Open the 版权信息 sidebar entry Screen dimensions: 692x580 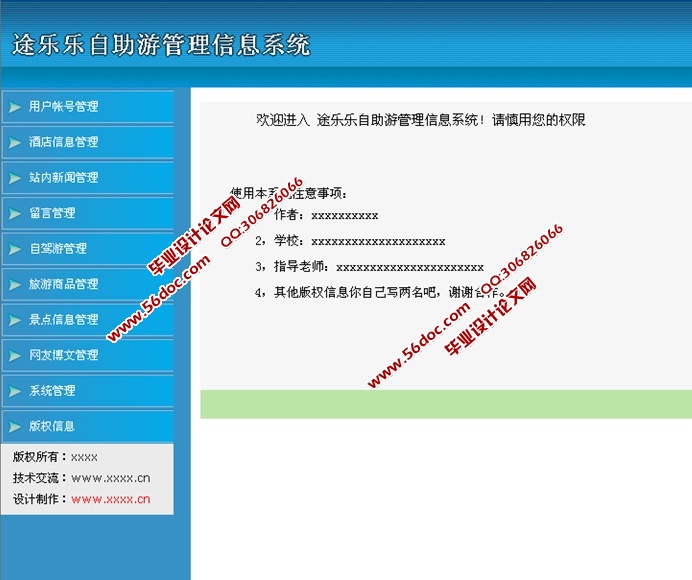pyautogui.click(x=52, y=426)
